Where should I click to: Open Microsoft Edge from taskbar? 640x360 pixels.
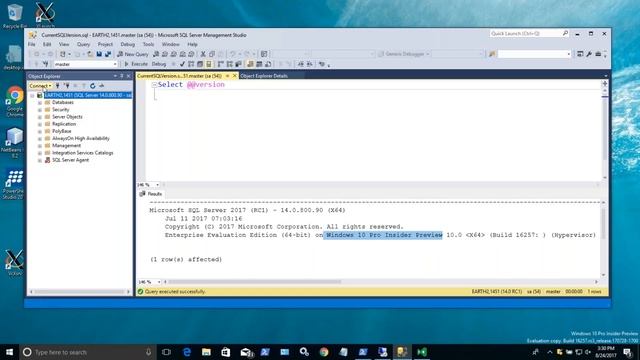187,352
